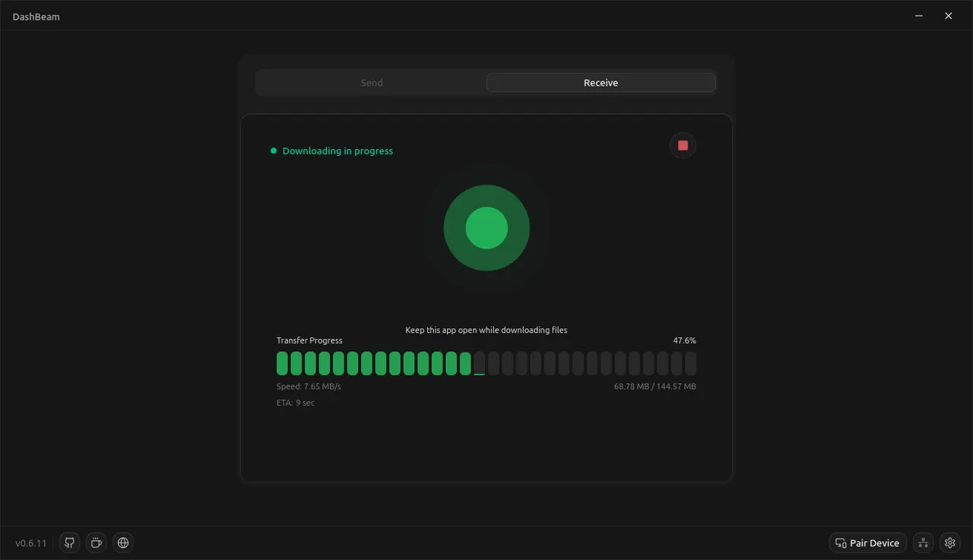Click the 'ETA: 9 sec' text
Screen dimensions: 973x560
pos(296,403)
